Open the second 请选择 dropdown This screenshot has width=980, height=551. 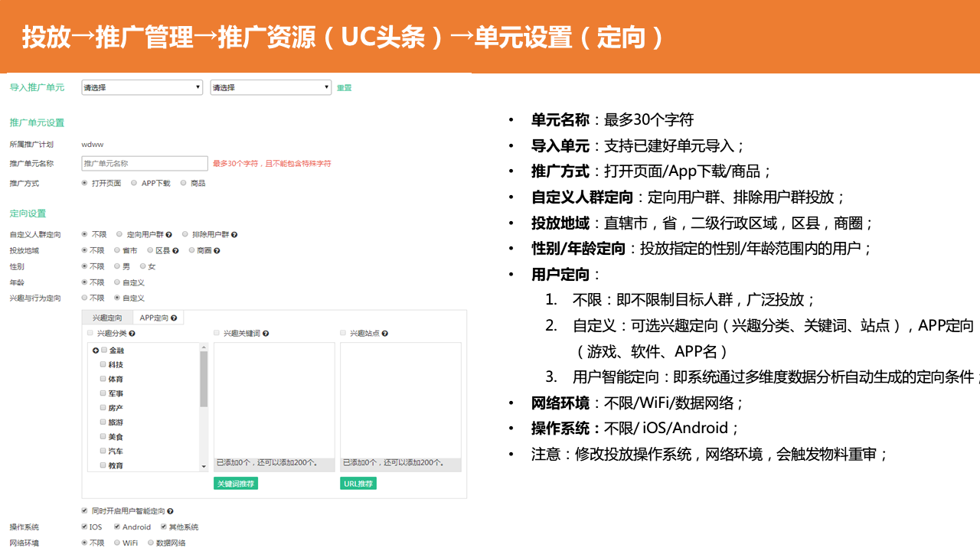pos(270,87)
